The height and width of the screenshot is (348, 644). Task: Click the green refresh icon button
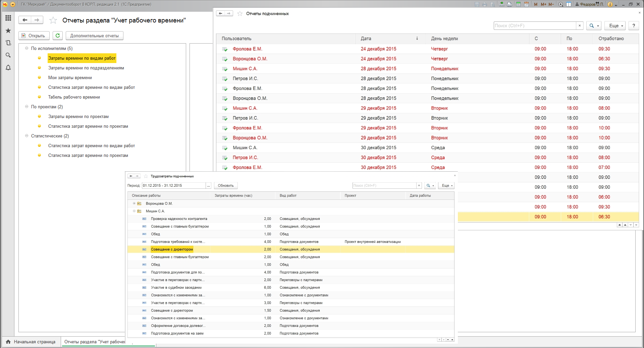pyautogui.click(x=58, y=36)
